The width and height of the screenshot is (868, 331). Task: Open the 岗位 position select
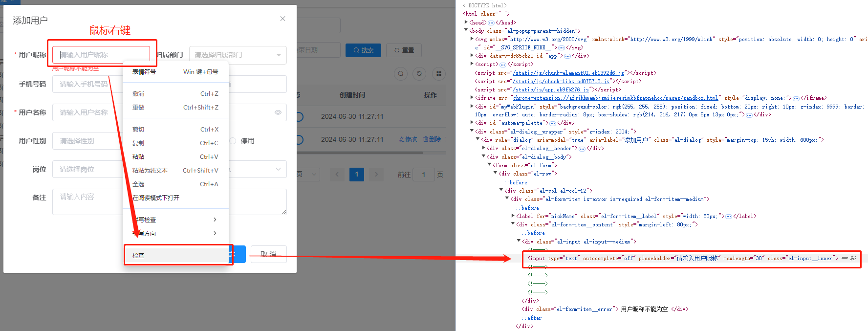coord(87,169)
